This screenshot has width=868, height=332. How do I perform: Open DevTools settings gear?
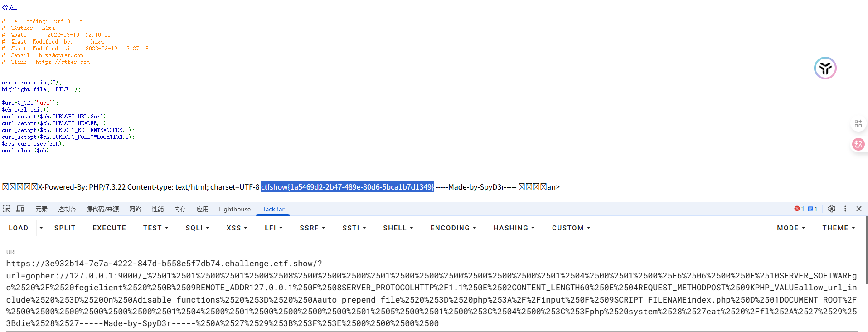[831, 209]
